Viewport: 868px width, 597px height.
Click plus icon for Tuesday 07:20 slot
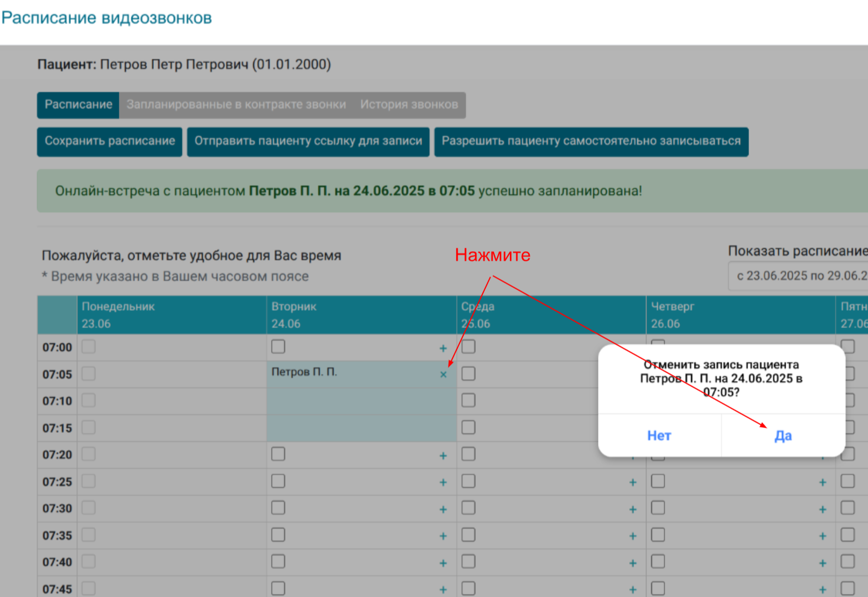(443, 456)
